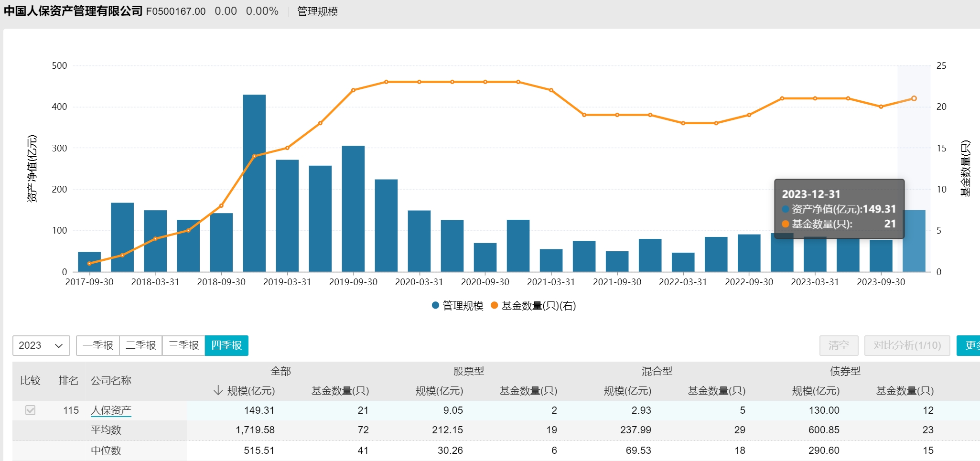Toggle the 管理规模 legend series
The height and width of the screenshot is (461, 980).
pyautogui.click(x=457, y=306)
